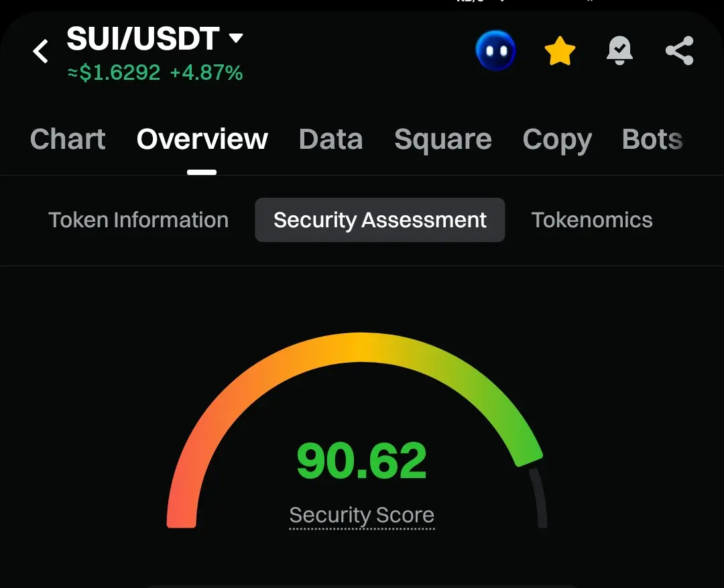724x588 pixels.
Task: Go to the Square tab
Action: coord(443,140)
